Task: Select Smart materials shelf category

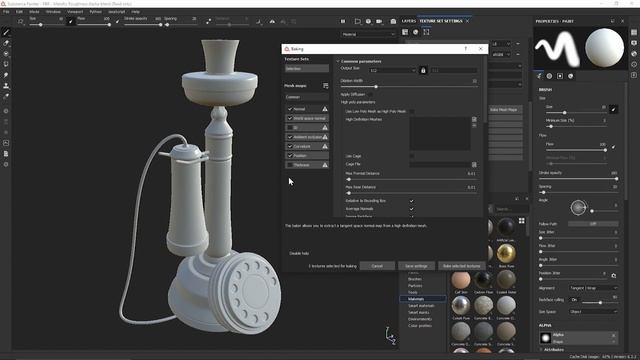Action: [x=421, y=306]
